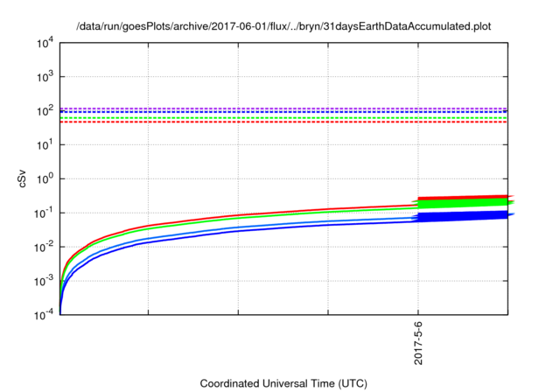Click the green forecast band after 2017-5-6
Image resolution: width=560 pixels, height=392 pixels.
463,203
